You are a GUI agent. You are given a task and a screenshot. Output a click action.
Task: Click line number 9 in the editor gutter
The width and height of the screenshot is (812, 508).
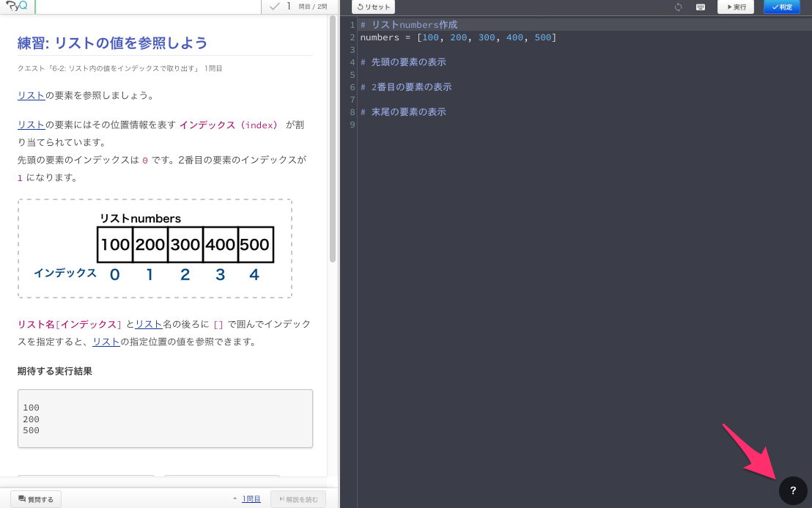tap(352, 125)
